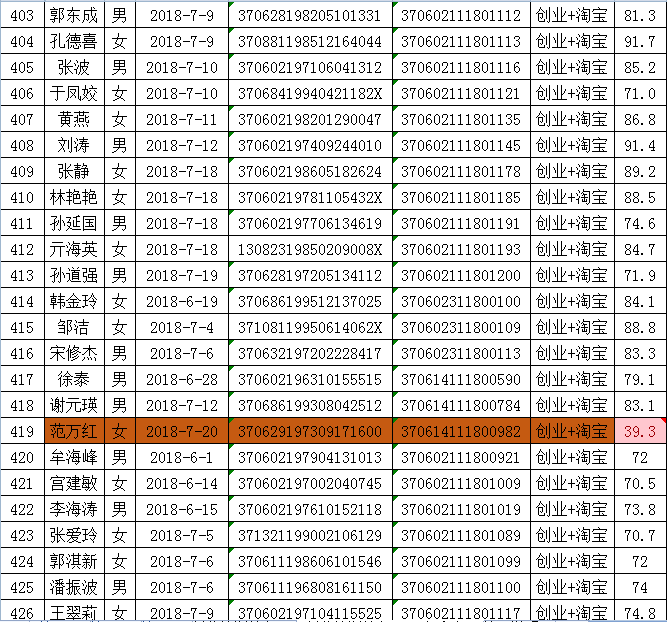Image resolution: width=667 pixels, height=622 pixels.
Task: Click the ID number 370628198205101331
Action: [x=310, y=16]
